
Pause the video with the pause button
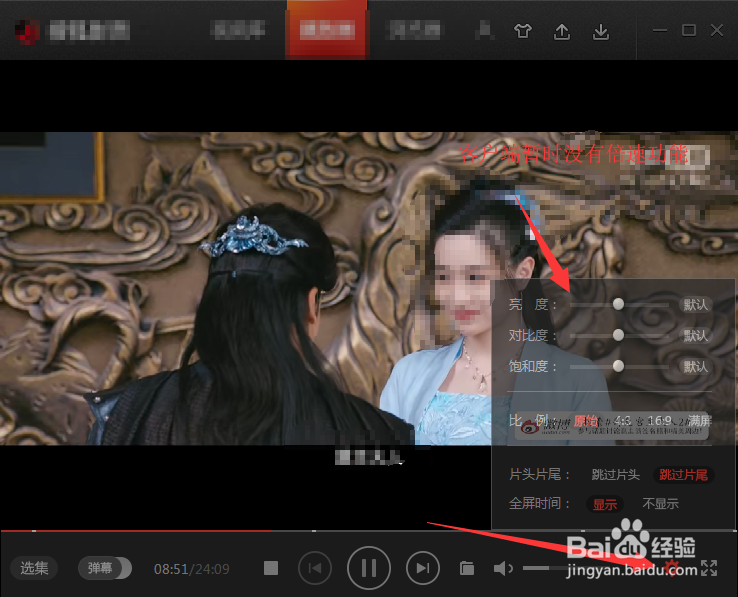point(369,569)
